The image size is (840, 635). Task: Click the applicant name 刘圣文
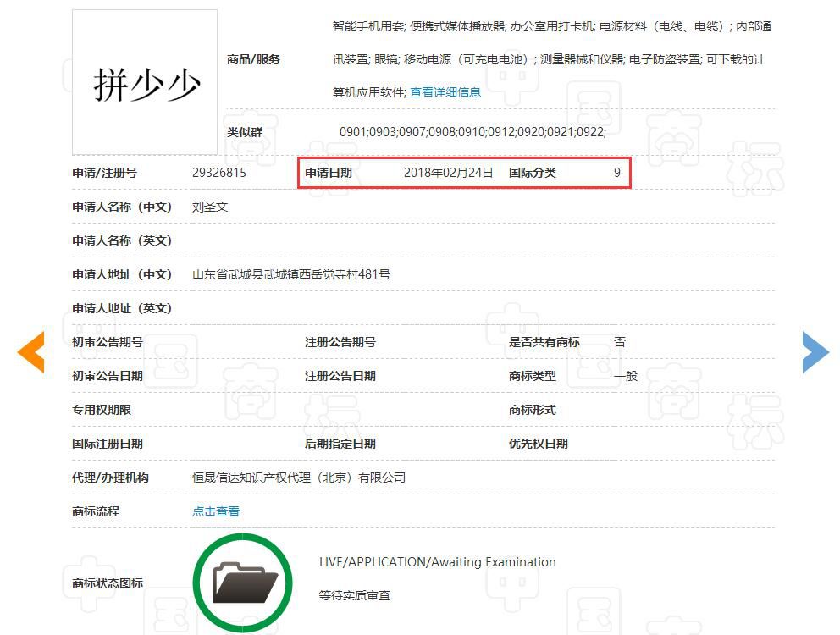point(210,207)
